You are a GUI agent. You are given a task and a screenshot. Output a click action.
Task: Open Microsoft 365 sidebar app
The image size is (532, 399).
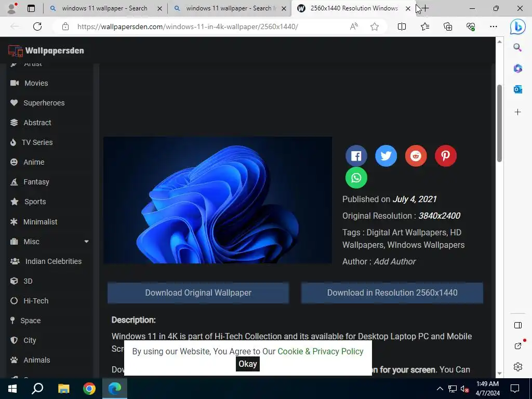(517, 69)
